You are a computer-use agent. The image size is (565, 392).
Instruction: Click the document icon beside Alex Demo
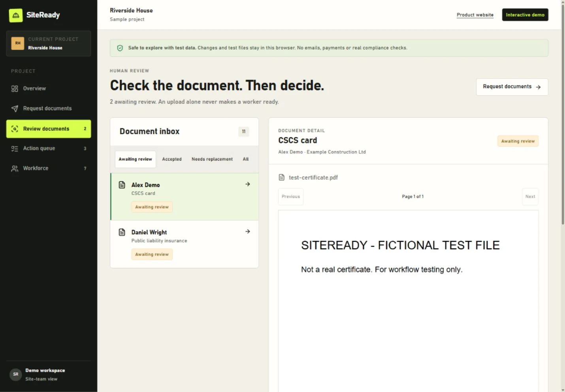[122, 185]
